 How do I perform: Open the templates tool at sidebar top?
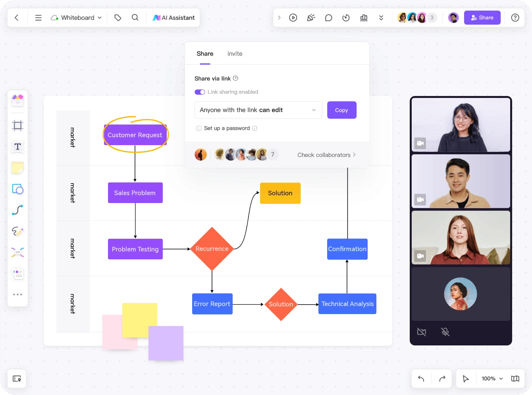pyautogui.click(x=17, y=100)
